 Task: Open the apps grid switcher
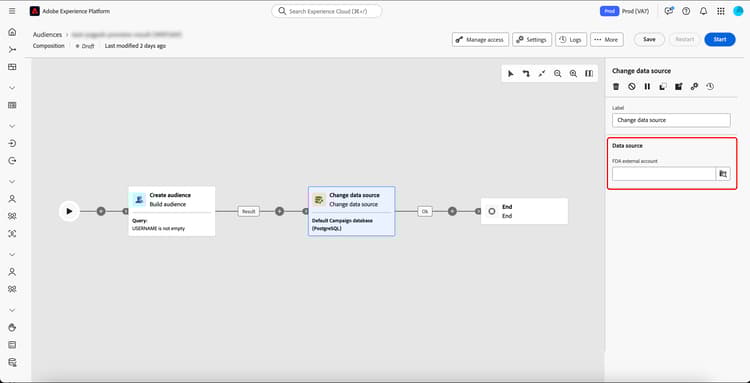pyautogui.click(x=721, y=11)
